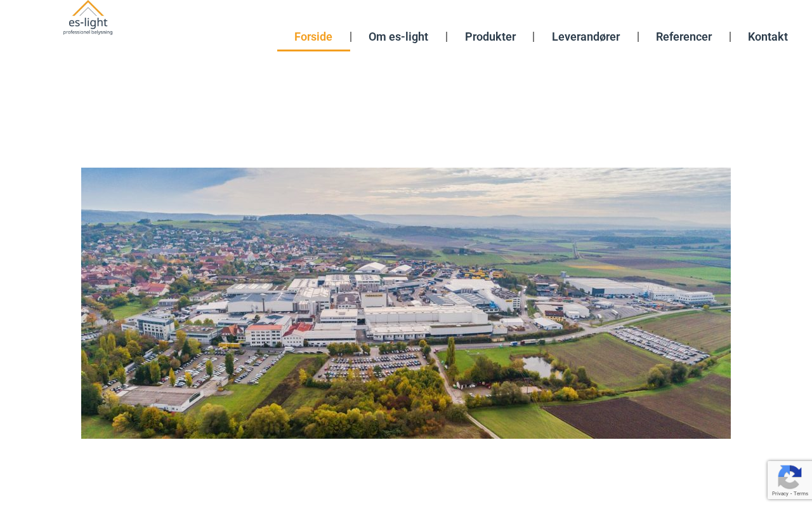The height and width of the screenshot is (508, 812).
Task: Open the reCAPTCHA Privacy link
Action: click(780, 493)
